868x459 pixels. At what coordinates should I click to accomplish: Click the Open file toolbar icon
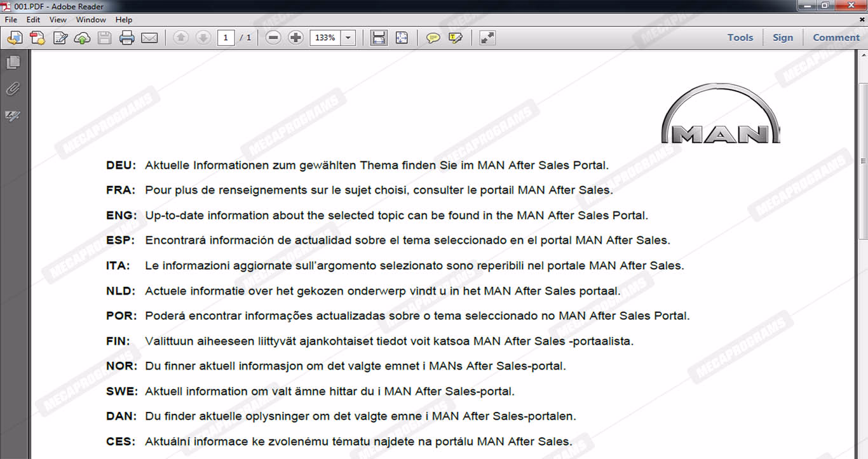click(15, 38)
